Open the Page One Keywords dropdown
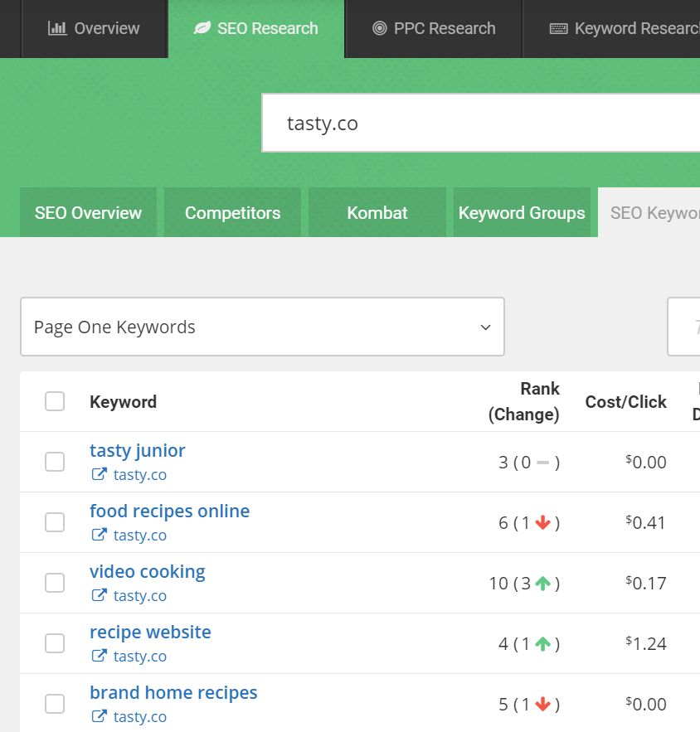Image resolution: width=700 pixels, height=732 pixels. pyautogui.click(x=262, y=327)
